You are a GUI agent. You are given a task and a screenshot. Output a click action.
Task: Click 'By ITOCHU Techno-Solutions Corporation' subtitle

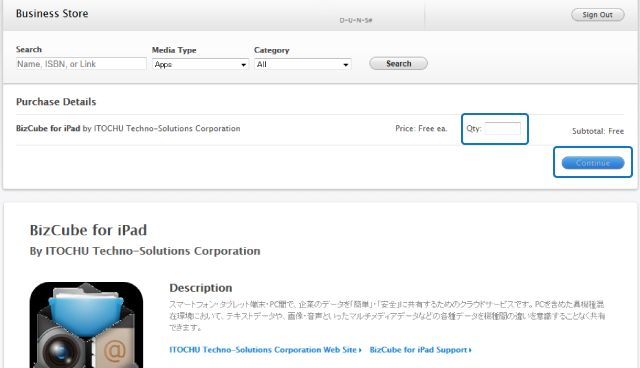pyautogui.click(x=145, y=251)
